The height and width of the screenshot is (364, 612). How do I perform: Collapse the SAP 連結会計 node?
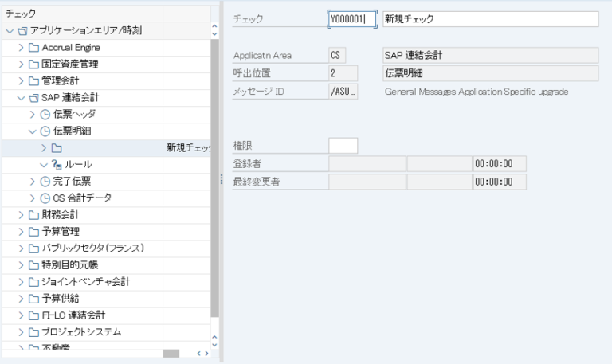(x=22, y=98)
